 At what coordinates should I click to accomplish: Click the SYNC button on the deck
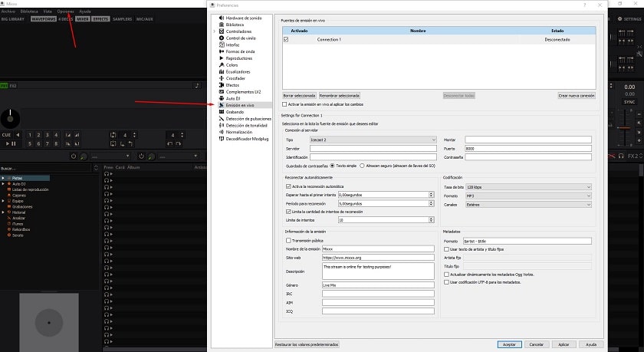[629, 102]
